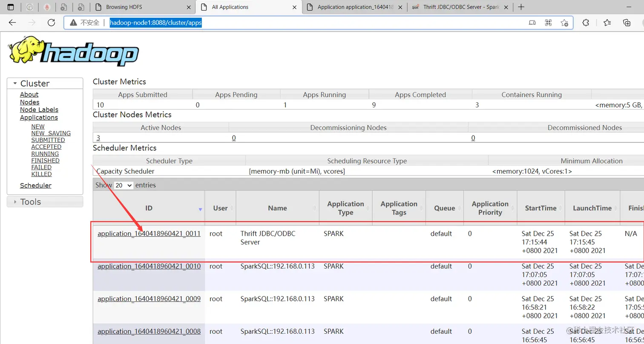
Task: Open the favorites list icon in toolbar
Action: pos(607,23)
